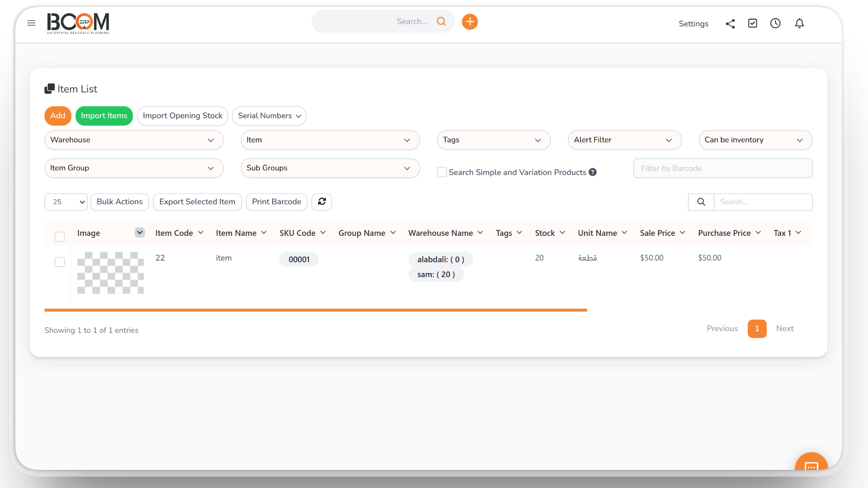Image resolution: width=868 pixels, height=488 pixels.
Task: Click item code 22 cell
Action: (160, 258)
